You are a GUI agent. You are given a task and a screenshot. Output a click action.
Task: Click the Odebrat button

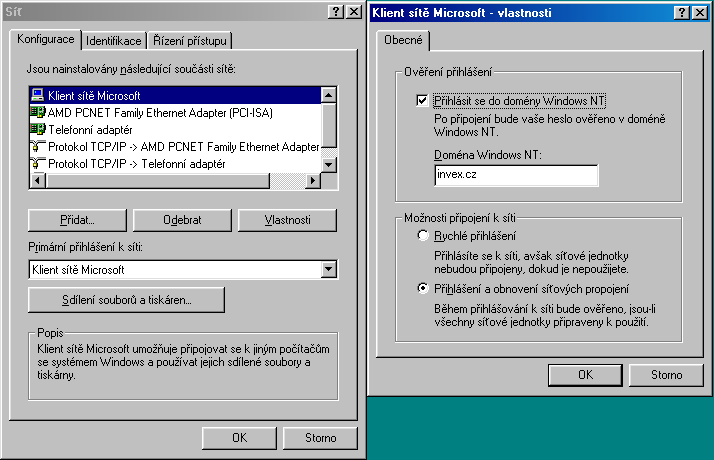[x=182, y=220]
